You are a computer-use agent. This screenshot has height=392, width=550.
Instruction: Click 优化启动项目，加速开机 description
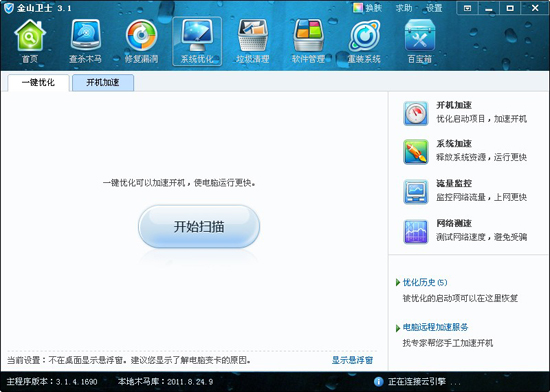coord(482,119)
